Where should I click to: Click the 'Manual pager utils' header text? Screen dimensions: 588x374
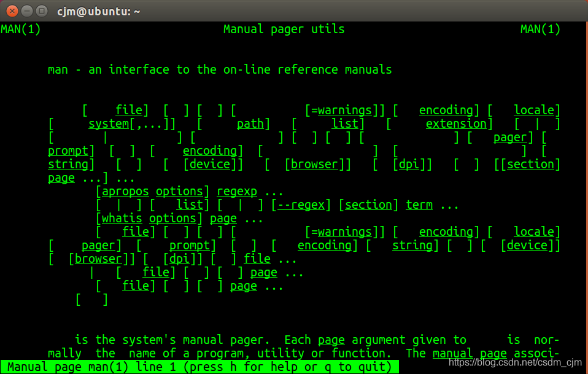click(284, 29)
